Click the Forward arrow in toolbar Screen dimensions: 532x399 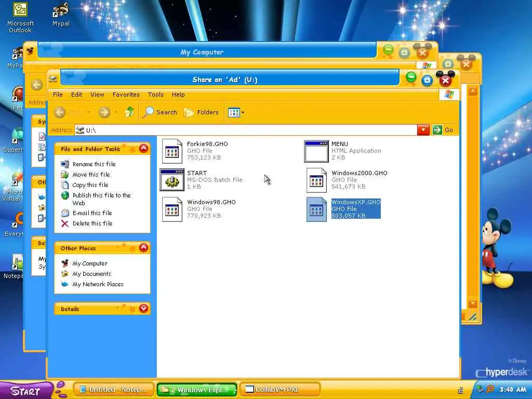104,112
